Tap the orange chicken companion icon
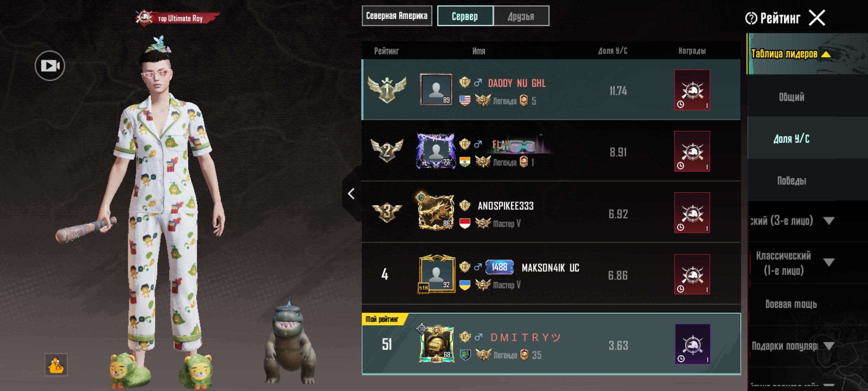Image resolution: width=868 pixels, height=391 pixels. [x=56, y=365]
